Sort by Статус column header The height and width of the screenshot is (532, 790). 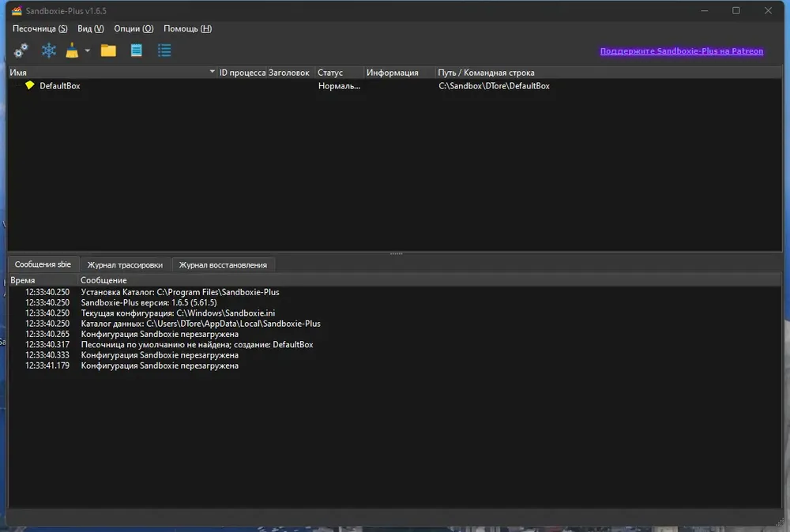[x=340, y=73]
